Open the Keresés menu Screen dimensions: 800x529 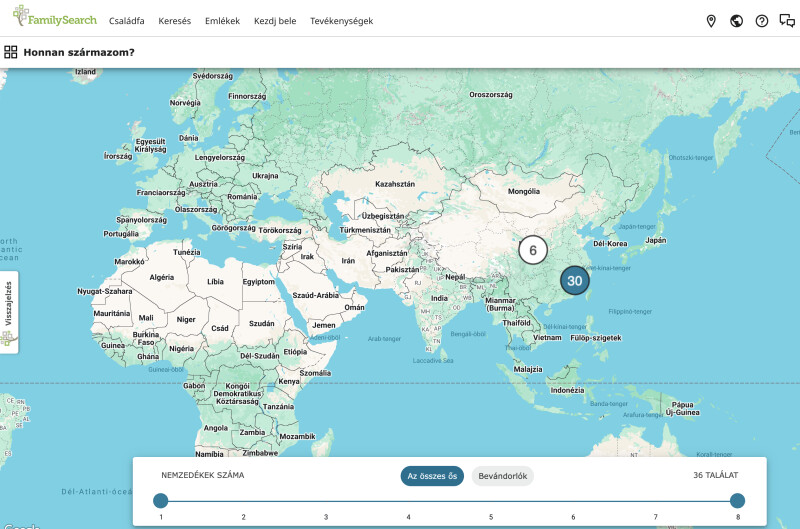(174, 21)
